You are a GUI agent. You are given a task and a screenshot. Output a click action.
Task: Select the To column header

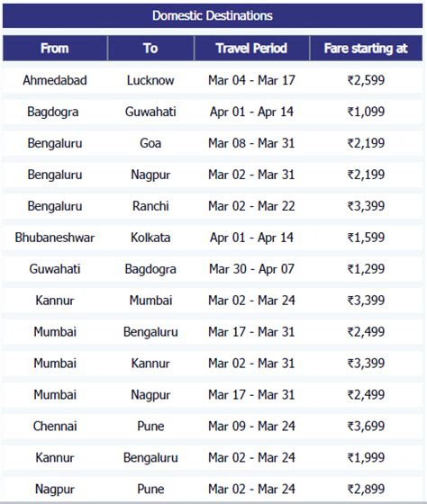click(150, 49)
